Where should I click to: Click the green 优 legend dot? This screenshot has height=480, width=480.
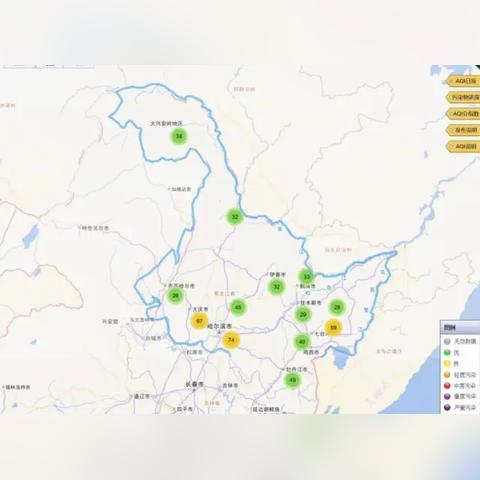pos(447,352)
